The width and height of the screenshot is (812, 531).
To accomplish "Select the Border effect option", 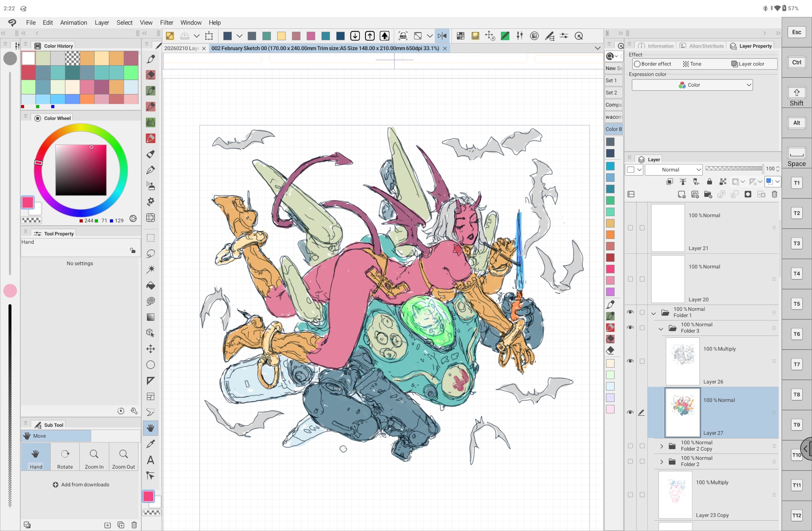I will click(653, 64).
